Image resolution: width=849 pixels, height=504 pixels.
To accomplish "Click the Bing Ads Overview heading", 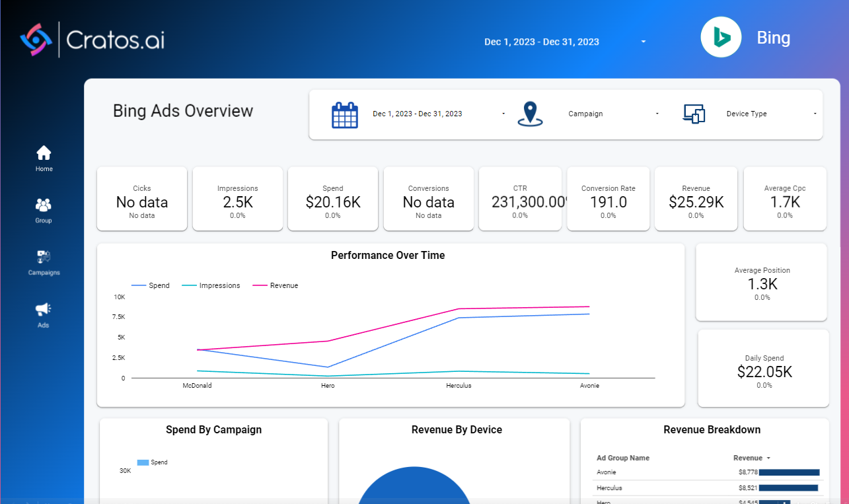I will click(183, 110).
